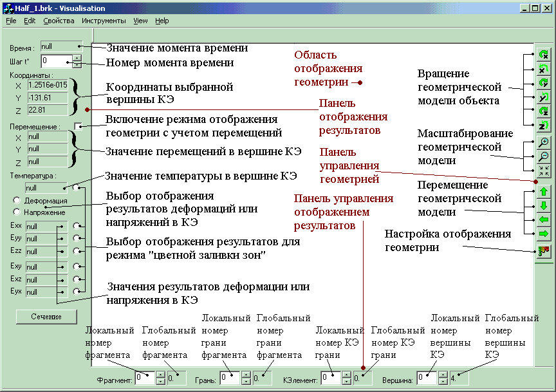Click the Перемещение X value field
556x392 pixels.
click(x=48, y=136)
